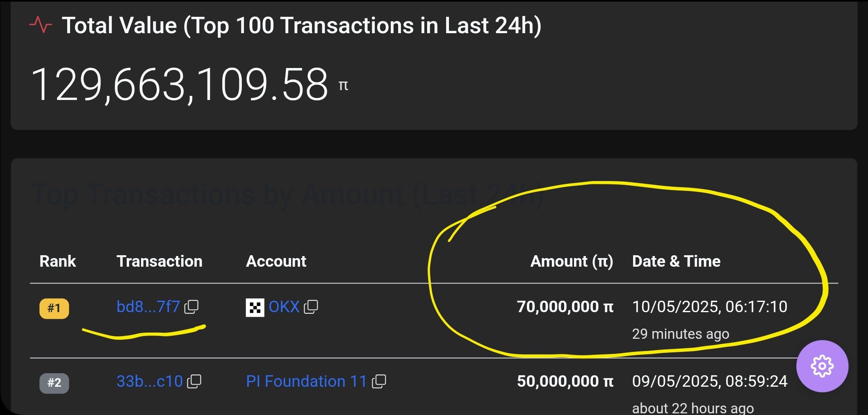This screenshot has width=868, height=415.
Task: Copy the OKX account address
Action: tap(311, 307)
